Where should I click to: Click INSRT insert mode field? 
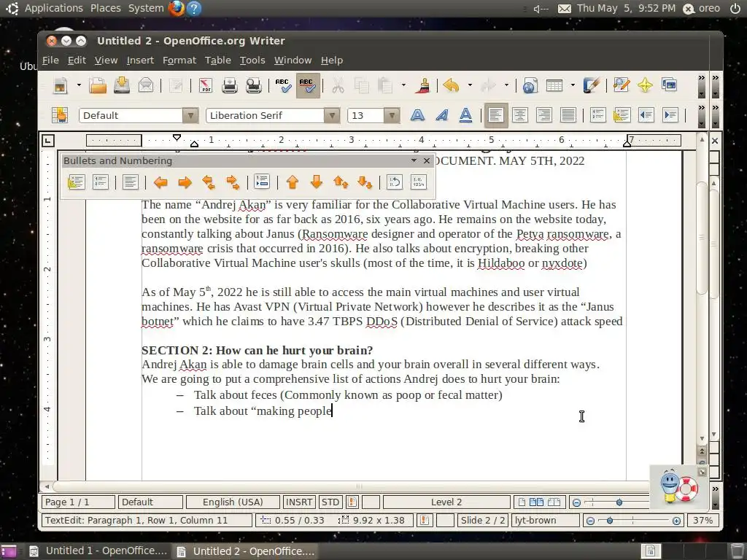298,502
